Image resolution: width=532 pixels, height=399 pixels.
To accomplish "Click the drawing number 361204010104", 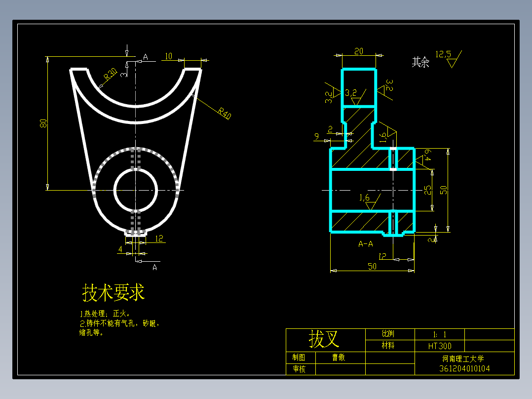I will 464,368.
